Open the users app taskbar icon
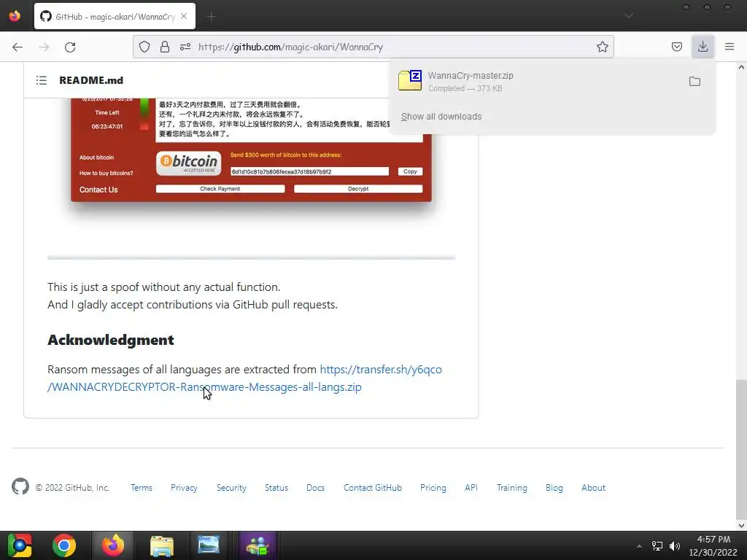Viewport: 747px width, 560px height. [258, 545]
